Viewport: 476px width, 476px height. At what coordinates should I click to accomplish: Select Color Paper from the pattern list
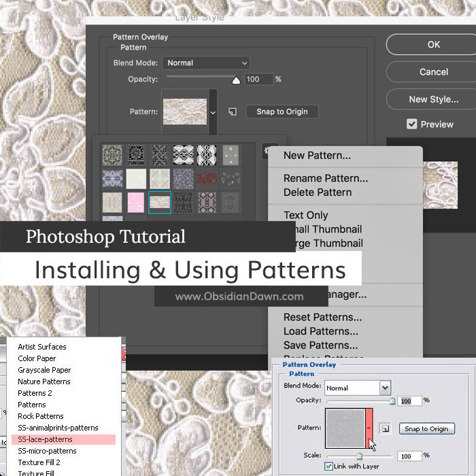(37, 358)
